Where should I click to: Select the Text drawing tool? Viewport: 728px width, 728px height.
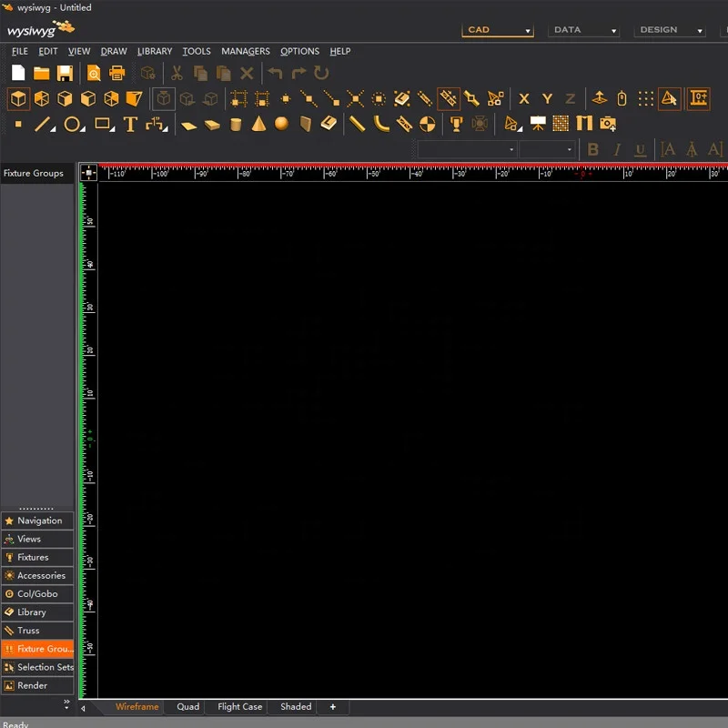[x=130, y=125]
